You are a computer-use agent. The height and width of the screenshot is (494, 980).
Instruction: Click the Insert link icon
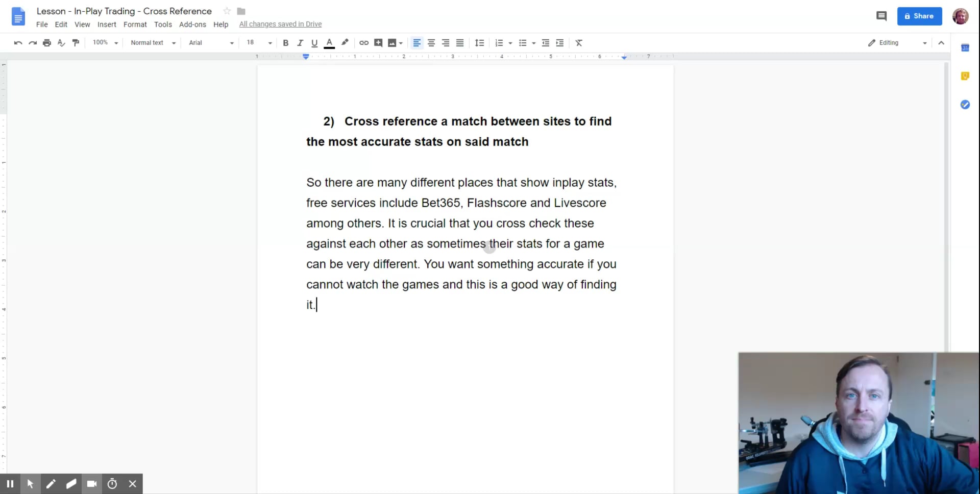pos(363,43)
